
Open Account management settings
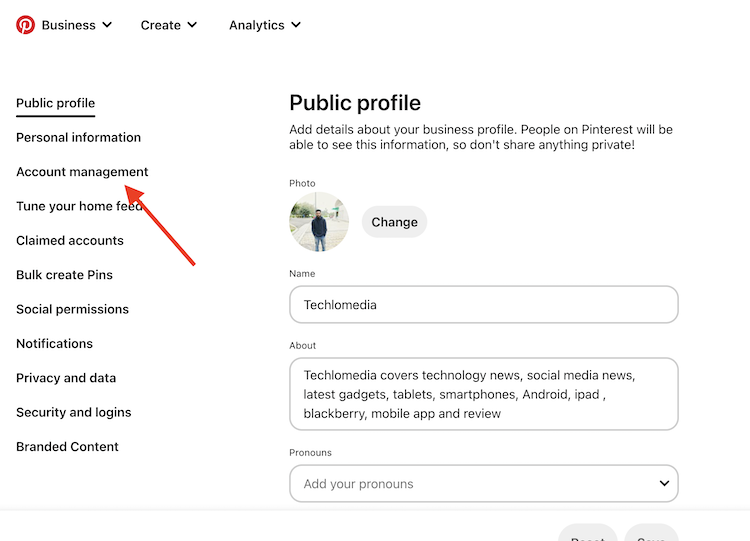pos(82,172)
